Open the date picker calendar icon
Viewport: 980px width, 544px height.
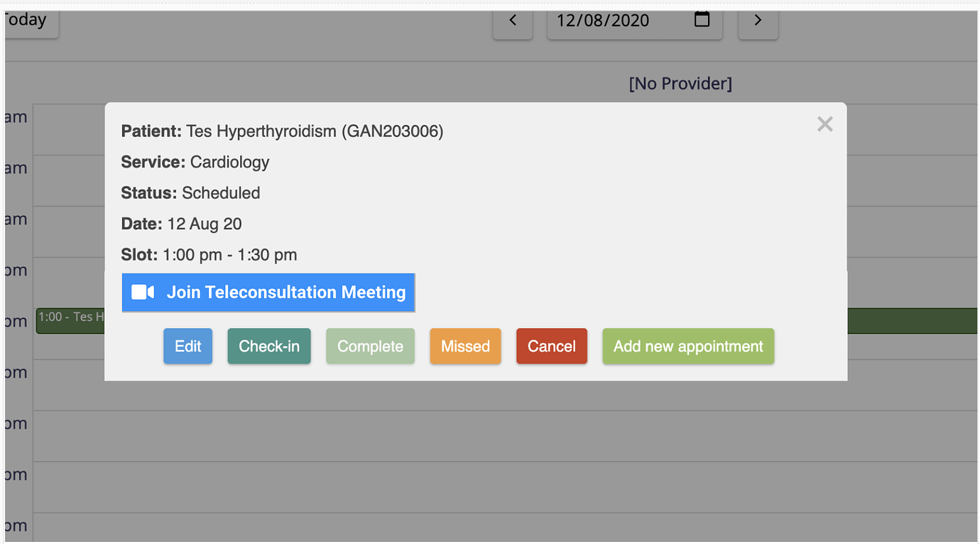[702, 21]
